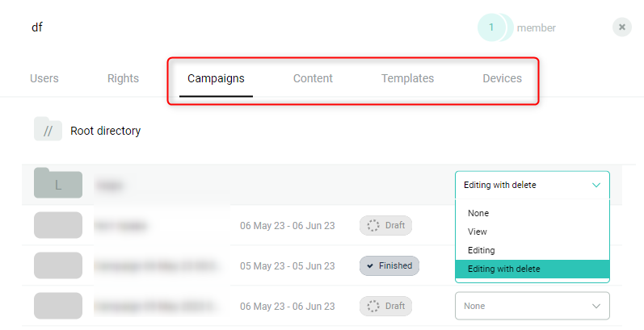Select the Campaigns tab
Screen dimensions: 644x330
click(216, 78)
